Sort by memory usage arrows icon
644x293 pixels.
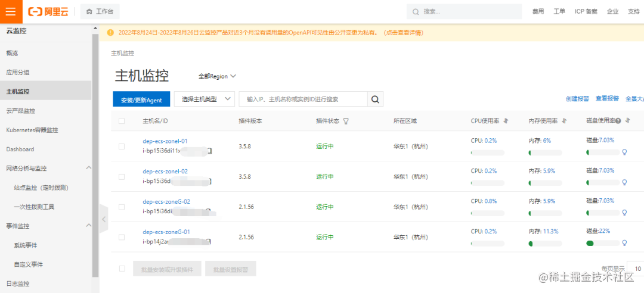[x=564, y=121]
